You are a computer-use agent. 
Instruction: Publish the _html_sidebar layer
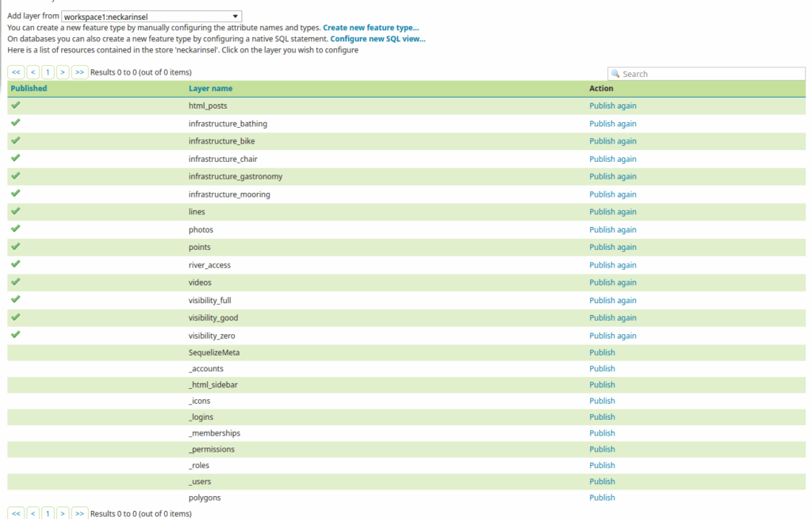pos(603,384)
